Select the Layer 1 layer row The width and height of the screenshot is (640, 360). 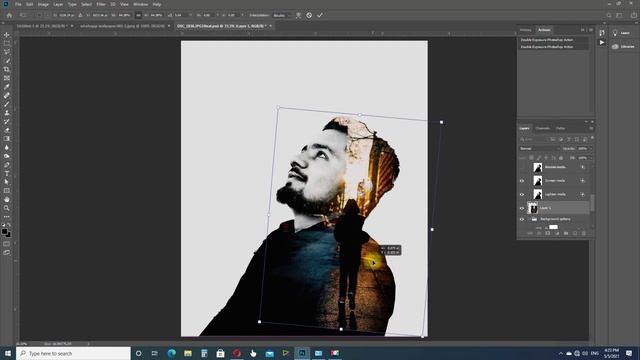tap(558, 208)
